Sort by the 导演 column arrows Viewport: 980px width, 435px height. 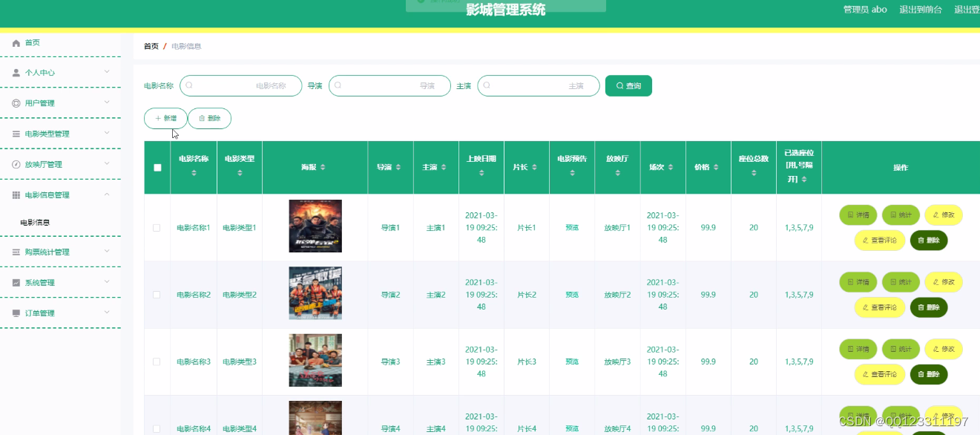coord(398,168)
